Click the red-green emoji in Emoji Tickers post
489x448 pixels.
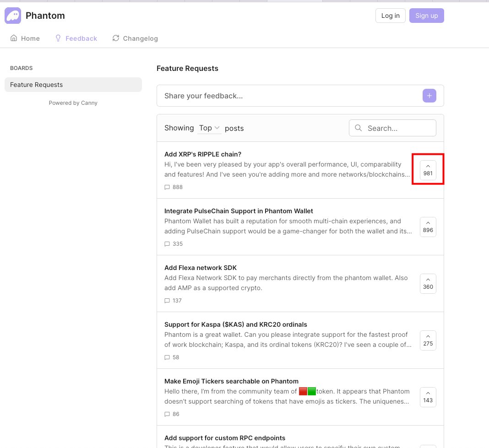pyautogui.click(x=308, y=391)
